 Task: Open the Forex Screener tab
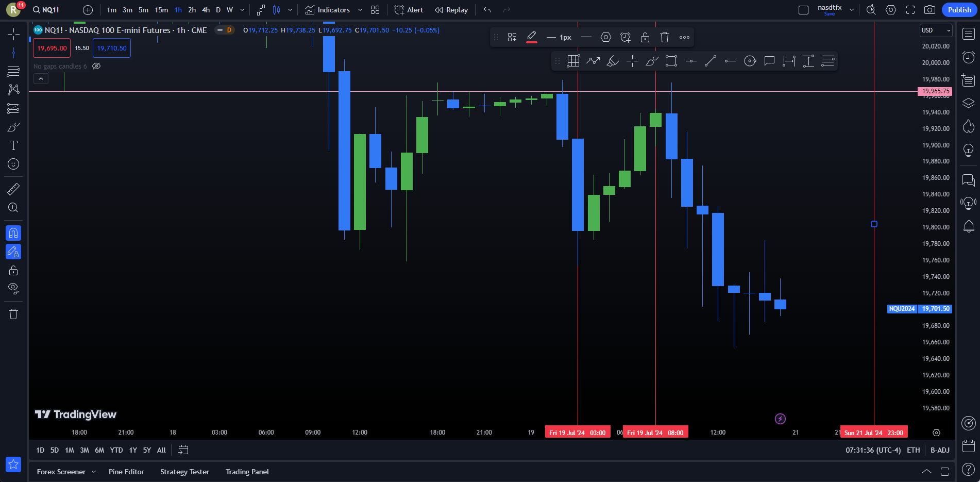(x=61, y=472)
